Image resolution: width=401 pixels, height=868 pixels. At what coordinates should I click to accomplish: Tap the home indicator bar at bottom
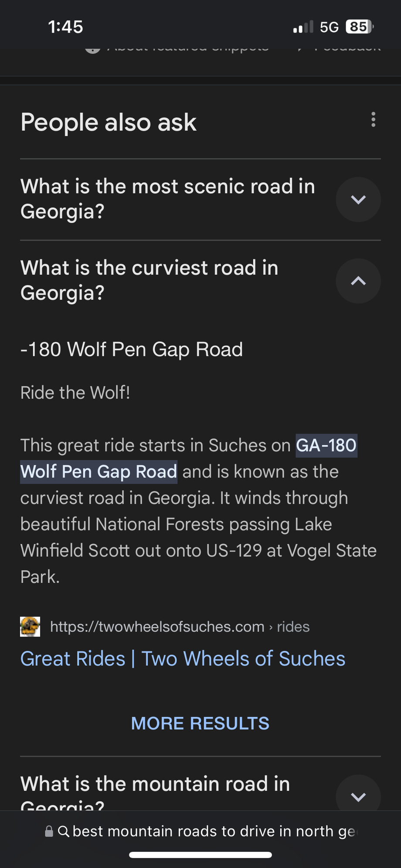200,855
